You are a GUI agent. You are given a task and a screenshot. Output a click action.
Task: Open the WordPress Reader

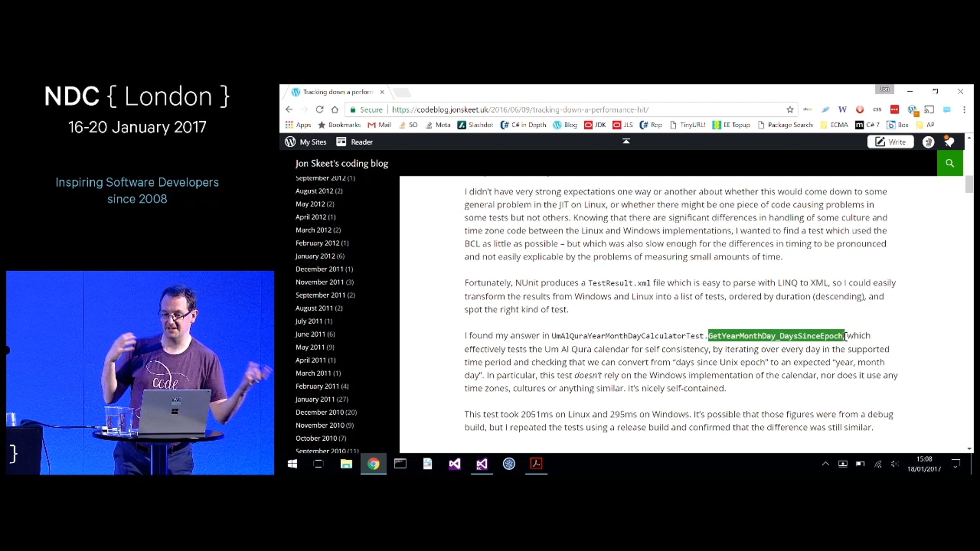coord(354,142)
